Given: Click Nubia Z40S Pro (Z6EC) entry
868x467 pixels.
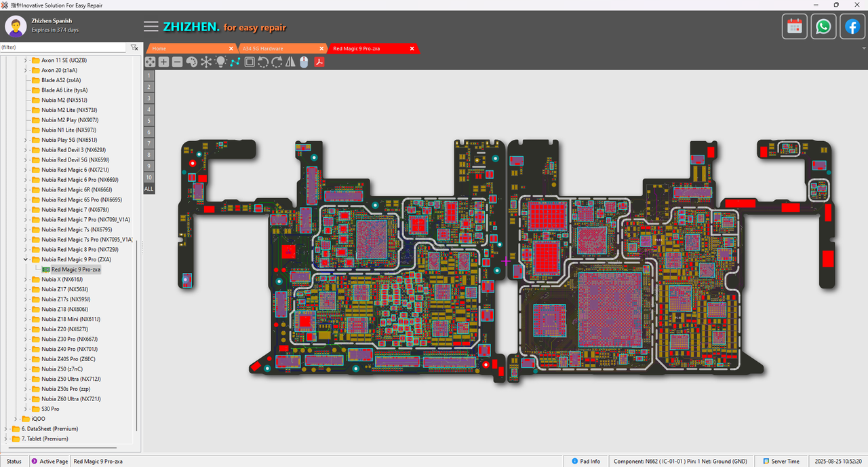Looking at the screenshot, I should click(68, 359).
